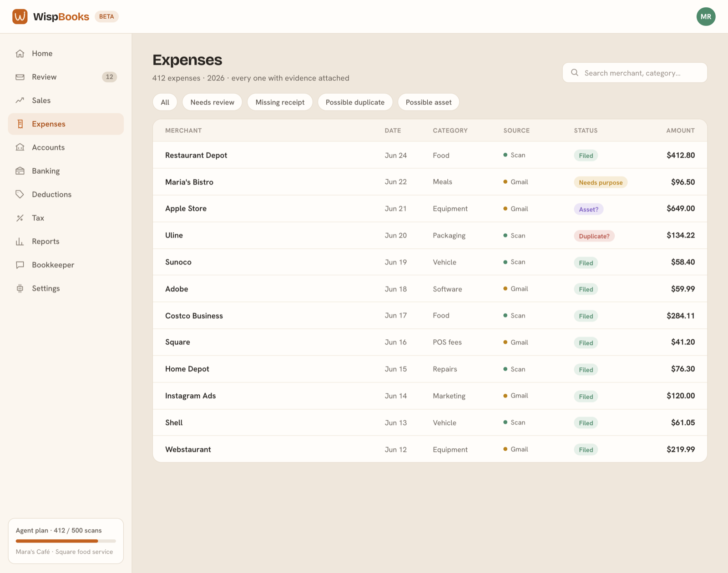Viewport: 728px width, 573px height.
Task: Click the Packaging category cell
Action: (449, 236)
